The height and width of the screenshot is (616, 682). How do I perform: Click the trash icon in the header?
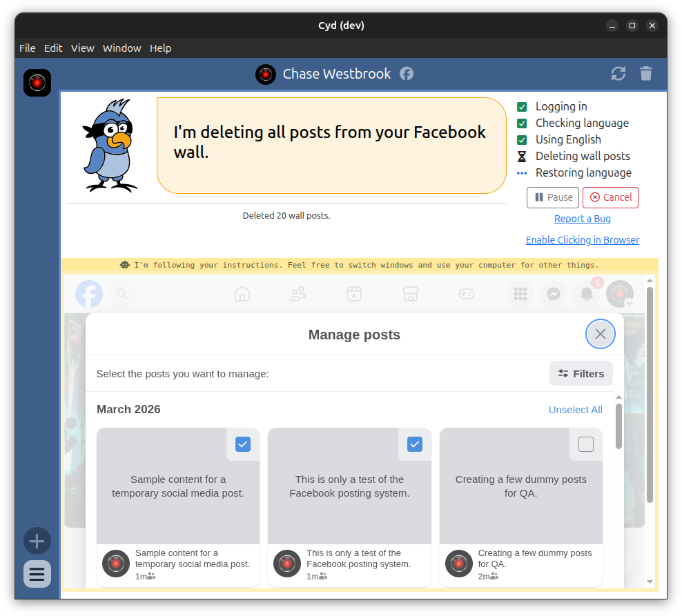pos(645,74)
